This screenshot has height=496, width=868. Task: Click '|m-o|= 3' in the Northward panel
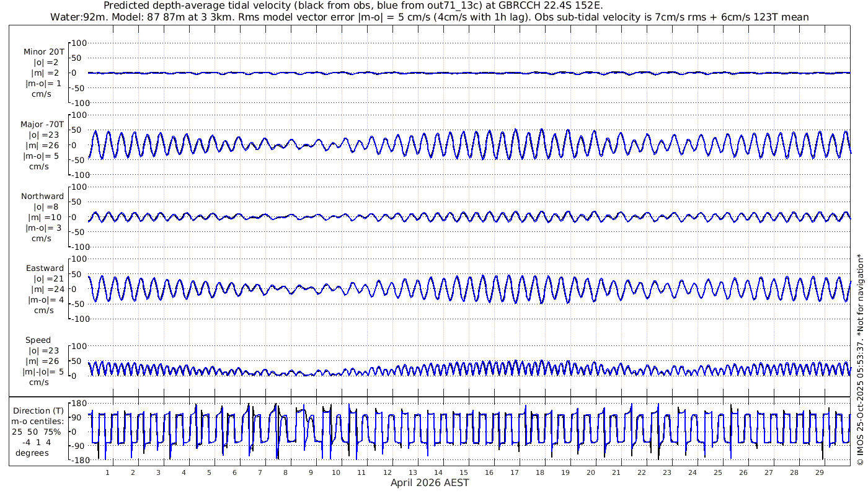[x=43, y=228]
